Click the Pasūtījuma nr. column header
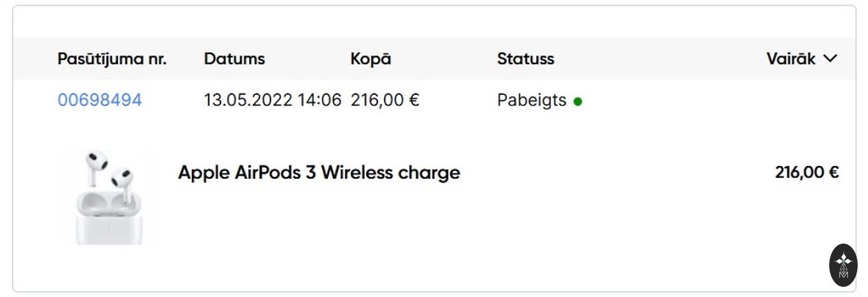The height and width of the screenshot is (297, 868). click(112, 59)
